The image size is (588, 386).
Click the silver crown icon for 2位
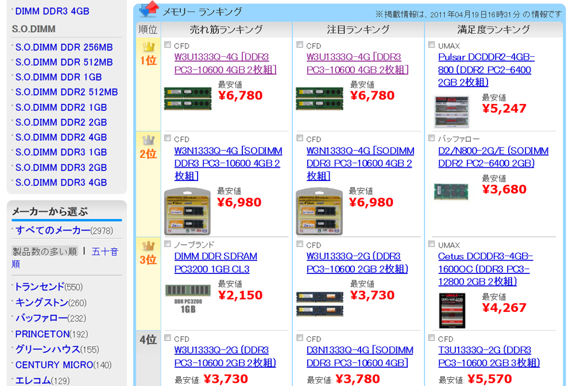(x=149, y=140)
